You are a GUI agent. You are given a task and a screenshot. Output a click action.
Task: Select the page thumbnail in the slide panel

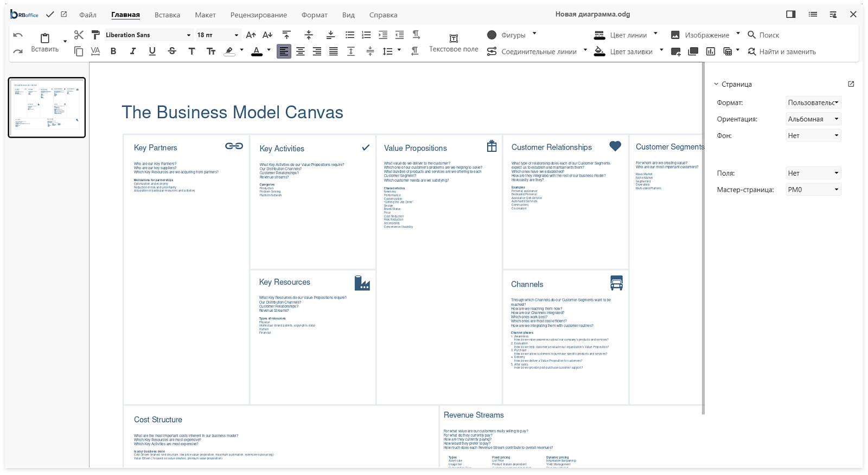point(47,107)
